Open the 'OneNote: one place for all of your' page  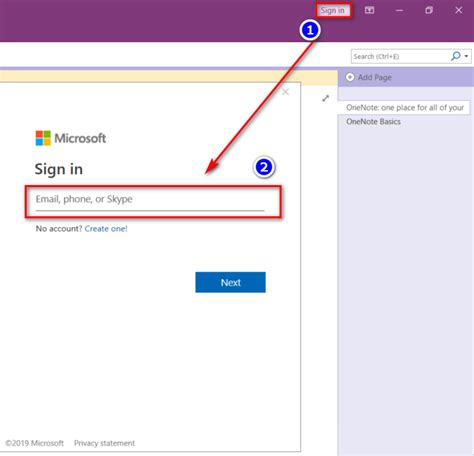pyautogui.click(x=404, y=108)
